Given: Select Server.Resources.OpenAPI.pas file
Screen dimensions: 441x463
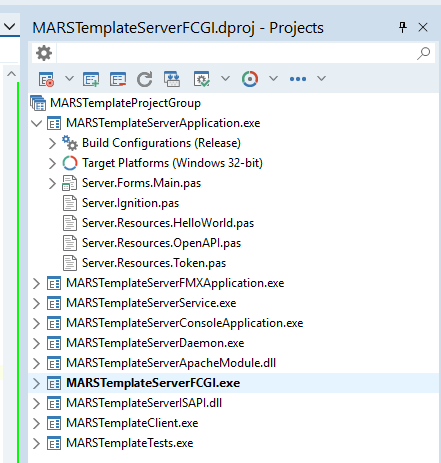Looking at the screenshot, I should tap(161, 243).
